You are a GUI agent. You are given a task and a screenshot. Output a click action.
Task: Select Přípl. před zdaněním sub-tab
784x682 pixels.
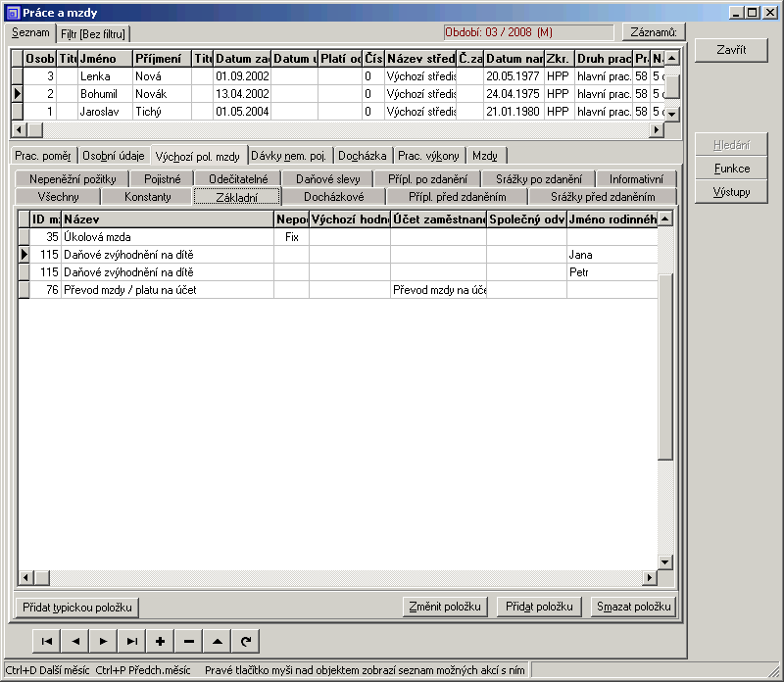(458, 197)
